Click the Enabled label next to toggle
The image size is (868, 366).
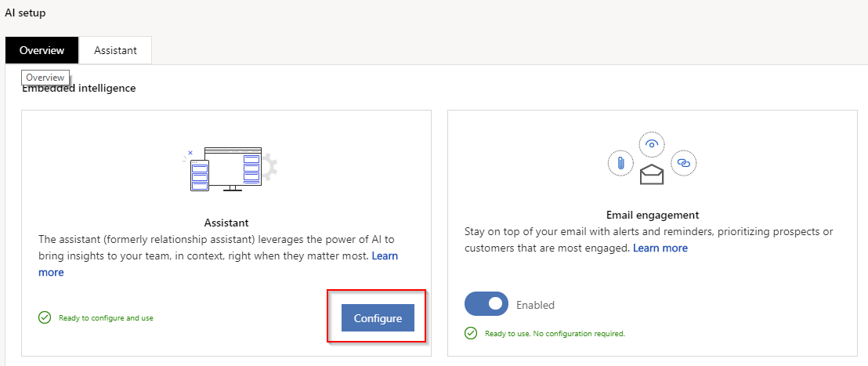[535, 305]
